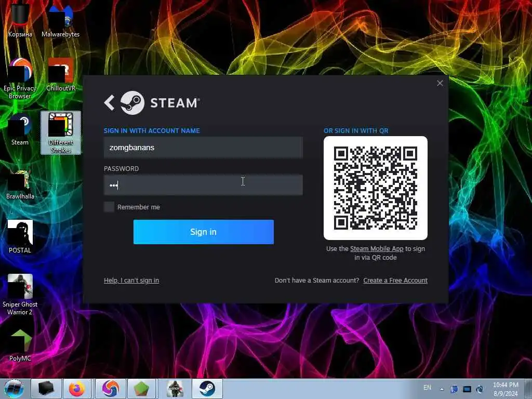Viewport: 532px width, 399px height.
Task: Open Epic Privacy Browser from the taskbar
Action: click(111, 389)
